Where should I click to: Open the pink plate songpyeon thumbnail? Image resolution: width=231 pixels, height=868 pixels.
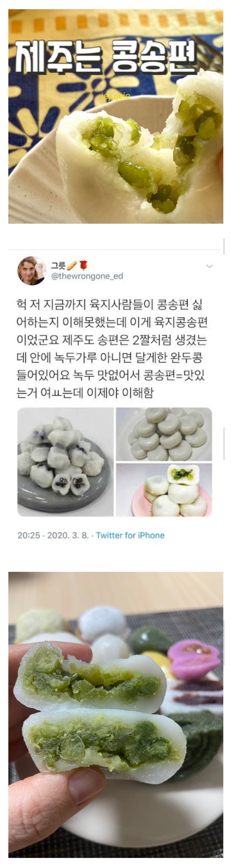click(164, 489)
